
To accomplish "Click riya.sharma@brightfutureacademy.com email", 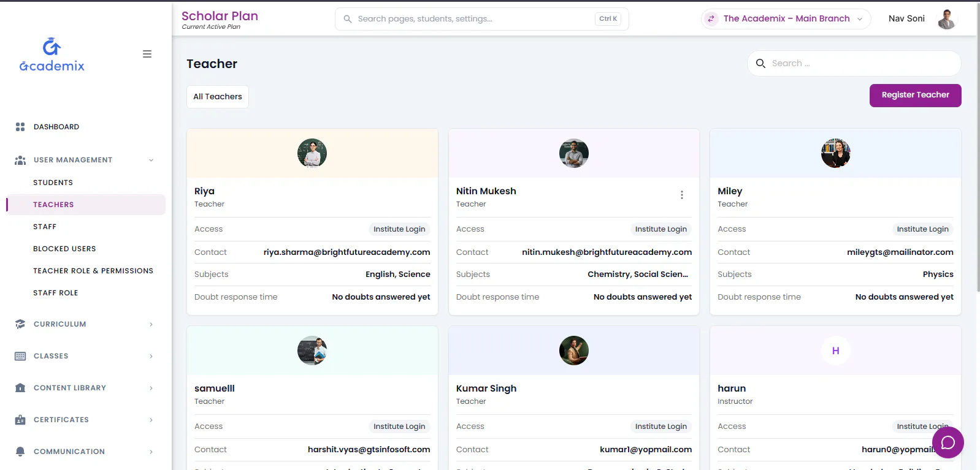I will coord(346,252).
